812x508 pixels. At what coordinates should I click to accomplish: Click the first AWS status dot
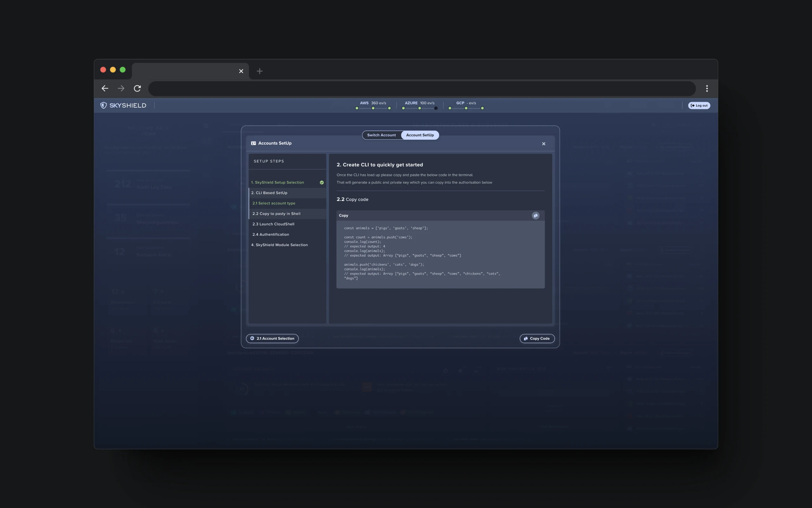pyautogui.click(x=357, y=108)
